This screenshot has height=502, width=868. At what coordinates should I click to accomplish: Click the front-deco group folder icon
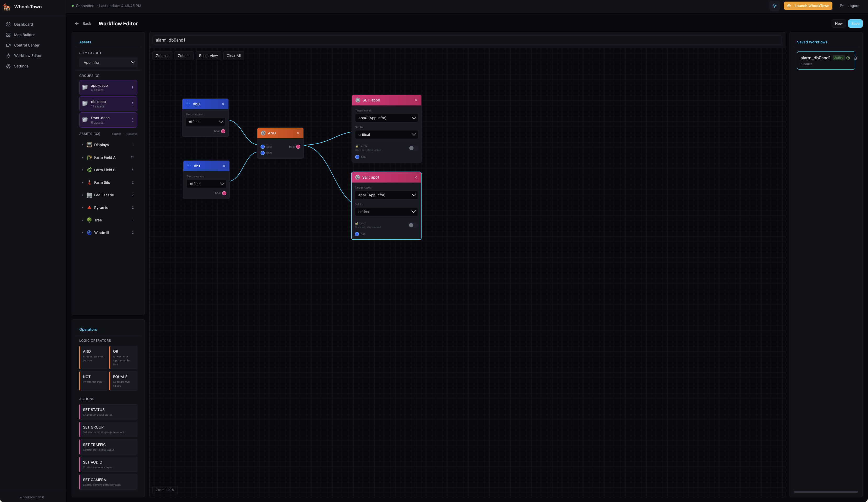pyautogui.click(x=85, y=120)
